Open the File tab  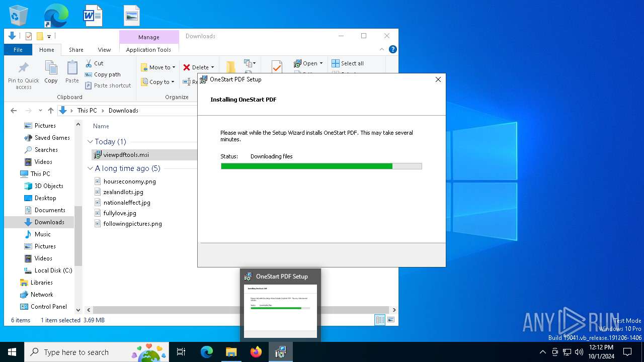click(18, 50)
